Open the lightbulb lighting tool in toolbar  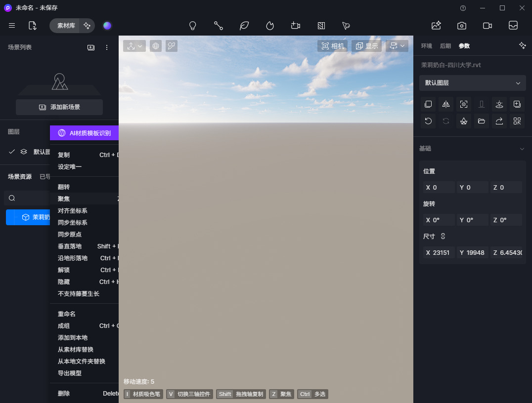[193, 26]
